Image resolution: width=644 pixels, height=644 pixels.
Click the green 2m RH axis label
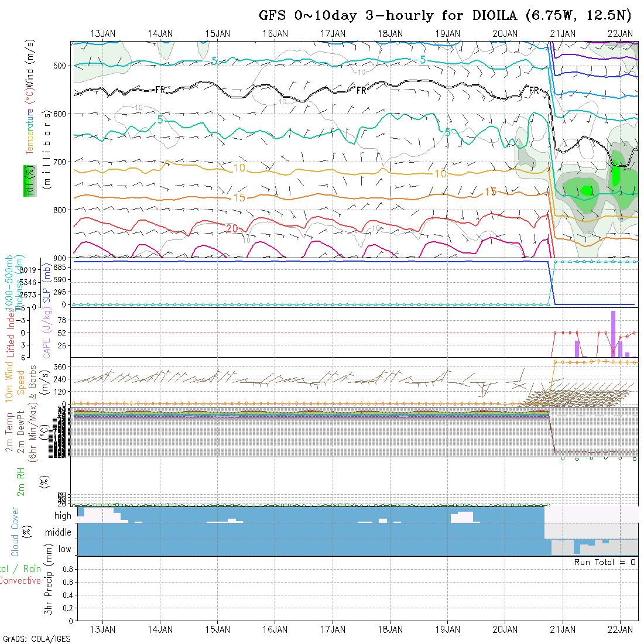point(21,481)
